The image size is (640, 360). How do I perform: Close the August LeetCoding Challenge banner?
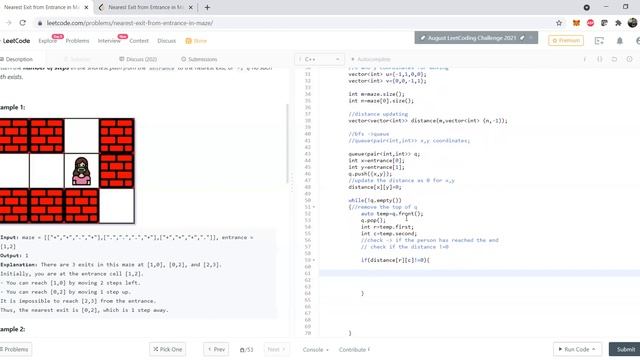point(530,38)
